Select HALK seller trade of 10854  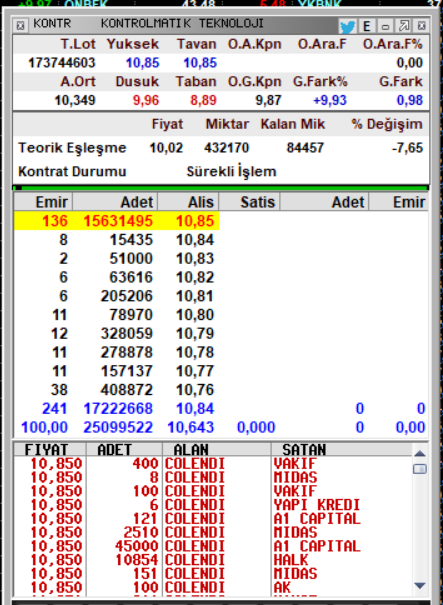click(x=213, y=560)
